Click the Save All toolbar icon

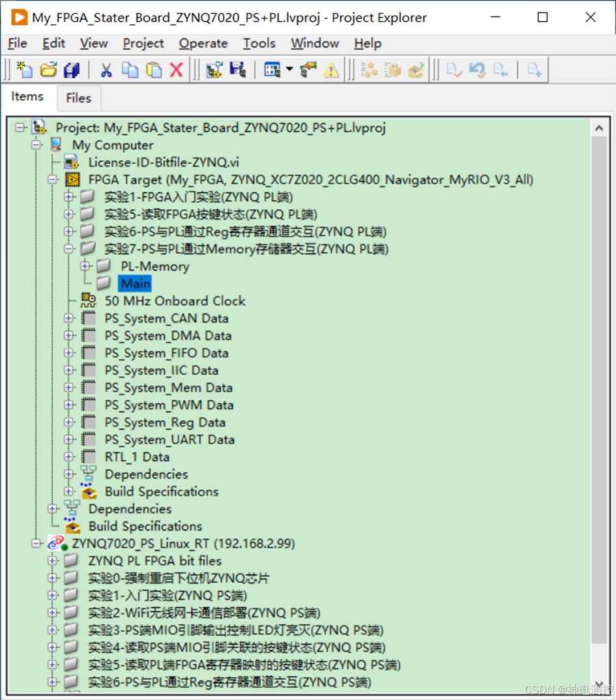tap(72, 70)
